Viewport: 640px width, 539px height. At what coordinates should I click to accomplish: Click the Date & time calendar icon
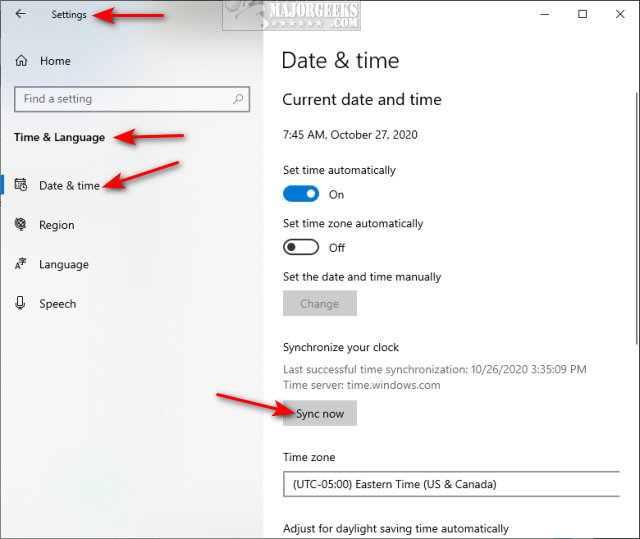coord(21,185)
